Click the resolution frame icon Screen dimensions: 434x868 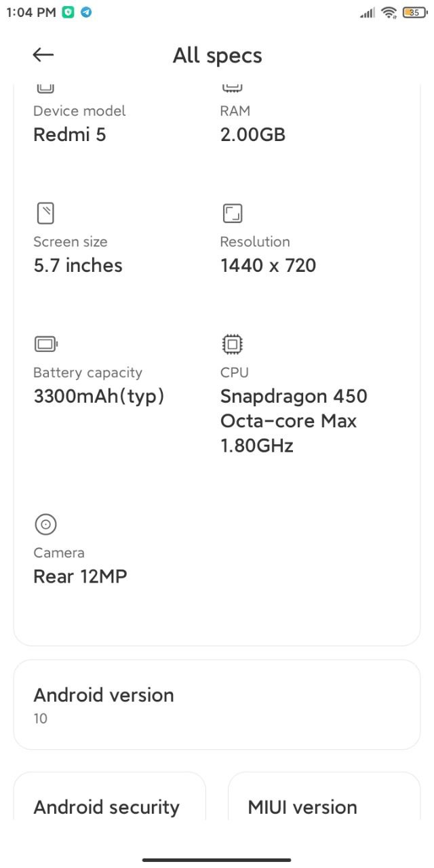[x=232, y=214]
